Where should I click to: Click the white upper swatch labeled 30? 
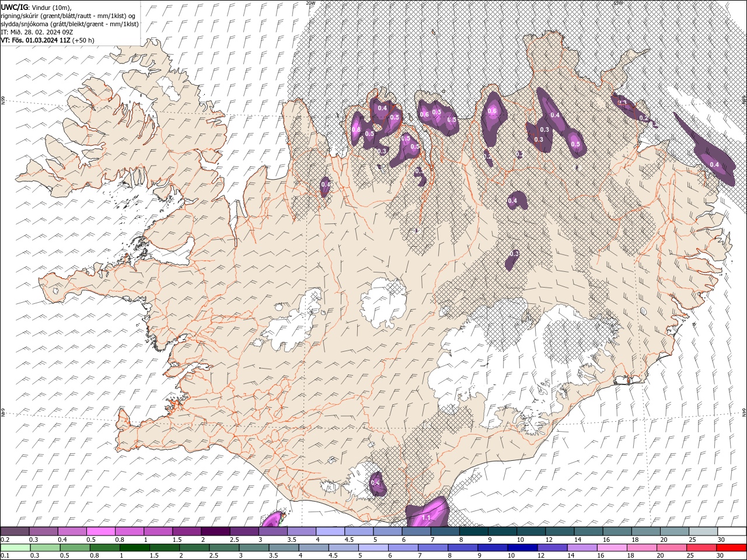[x=732, y=531]
